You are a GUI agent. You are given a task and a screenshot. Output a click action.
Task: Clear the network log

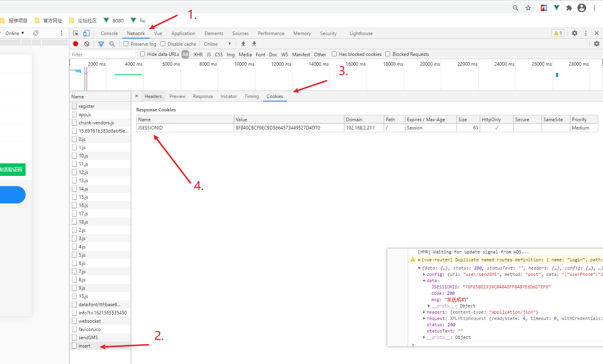click(87, 44)
